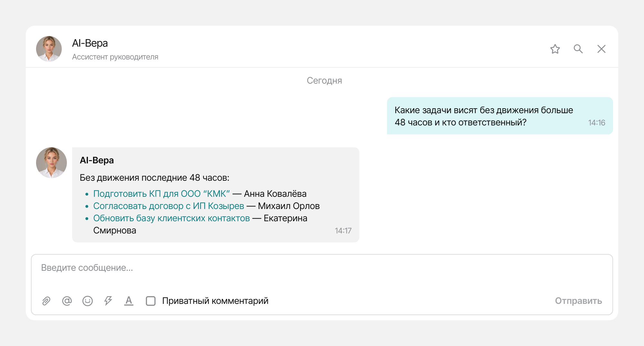Open text formatting underlined A icon
Image resolution: width=644 pixels, height=346 pixels.
coord(129,301)
